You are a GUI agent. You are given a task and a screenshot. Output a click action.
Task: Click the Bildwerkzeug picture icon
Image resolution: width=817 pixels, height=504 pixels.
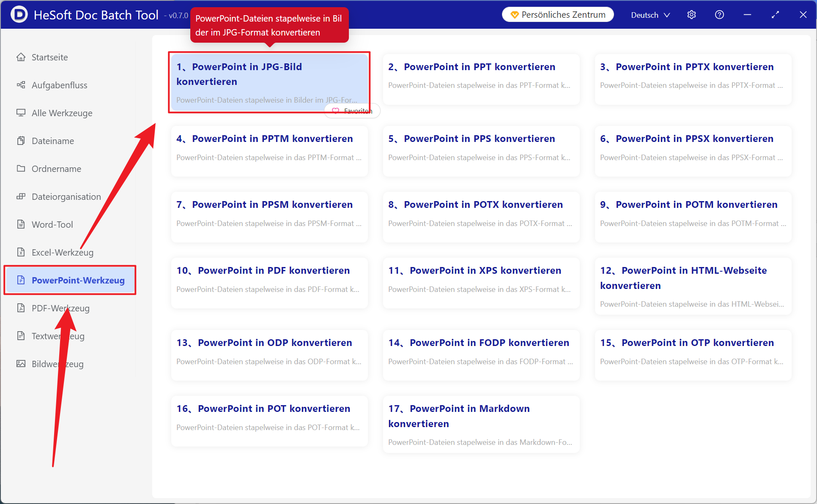click(21, 364)
